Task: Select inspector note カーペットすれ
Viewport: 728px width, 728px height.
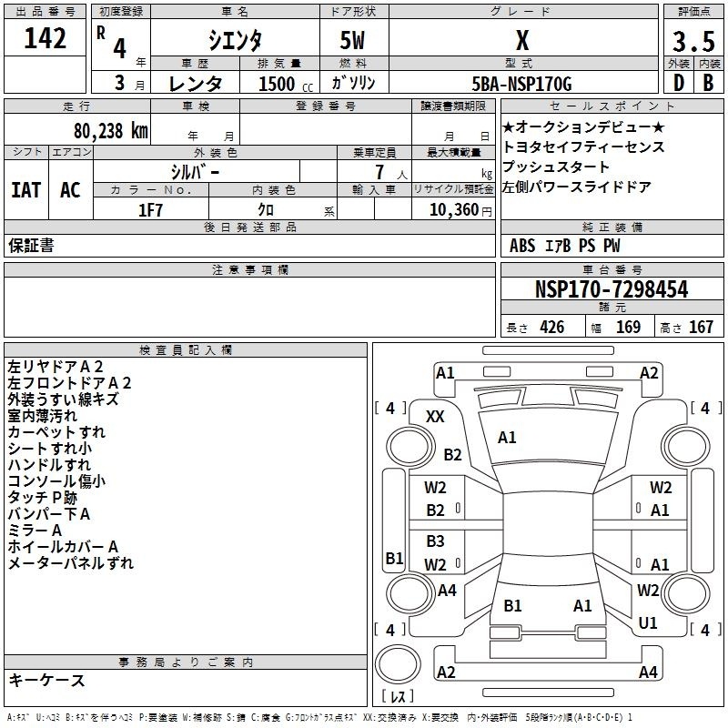Action: [56, 432]
